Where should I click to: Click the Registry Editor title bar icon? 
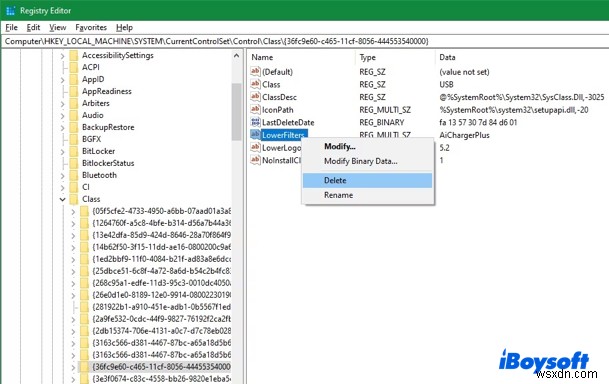click(10, 11)
